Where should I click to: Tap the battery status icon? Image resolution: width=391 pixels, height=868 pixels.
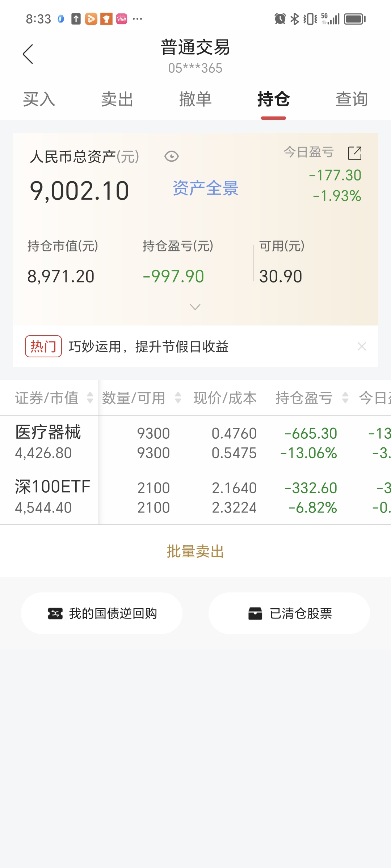[x=354, y=19]
